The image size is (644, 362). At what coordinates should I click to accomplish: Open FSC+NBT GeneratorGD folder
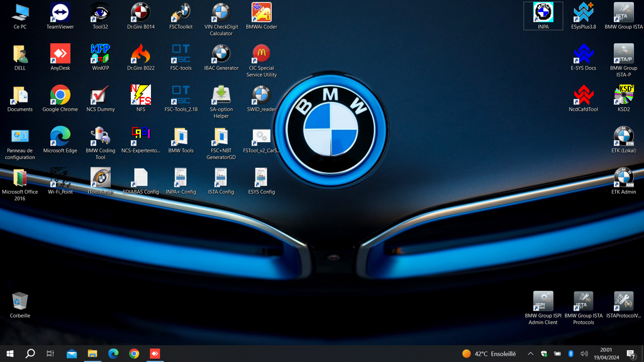[221, 143]
